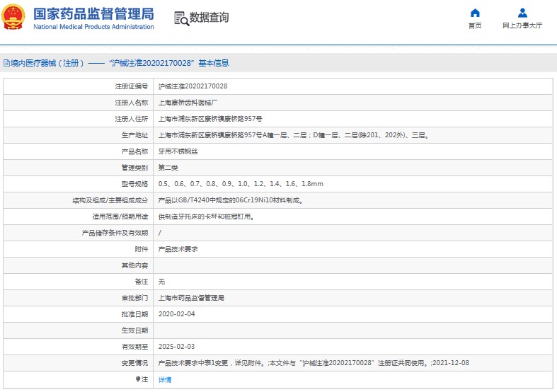Click registration number value 沪械注准20202170028
This screenshot has height=392, width=557.
pos(193,86)
